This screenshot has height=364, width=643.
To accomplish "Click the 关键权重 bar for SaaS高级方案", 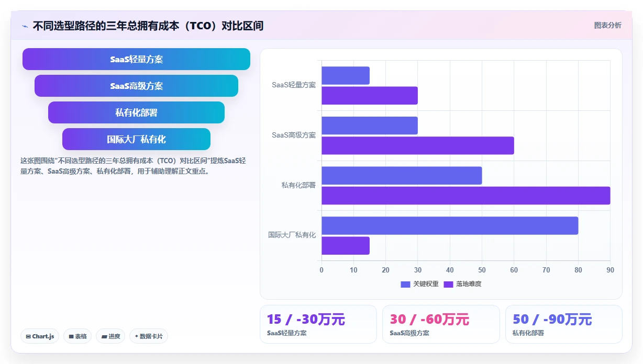I will click(370, 126).
